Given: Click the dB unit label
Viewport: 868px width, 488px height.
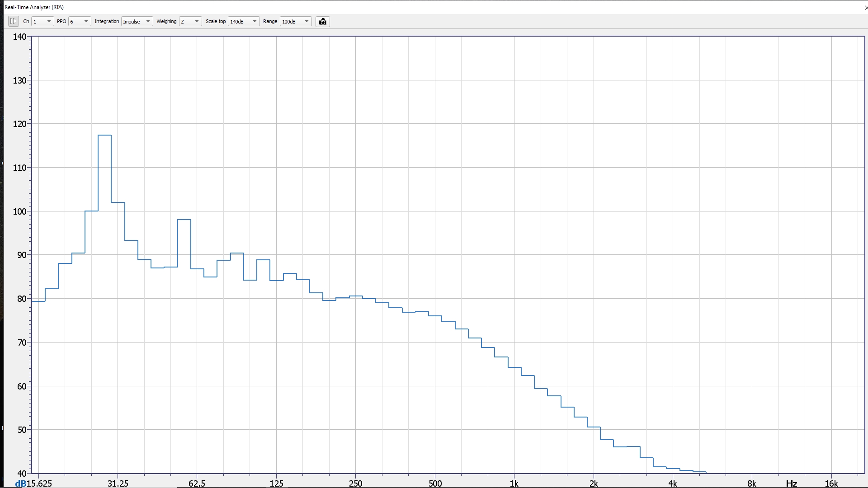Looking at the screenshot, I should [x=20, y=483].
